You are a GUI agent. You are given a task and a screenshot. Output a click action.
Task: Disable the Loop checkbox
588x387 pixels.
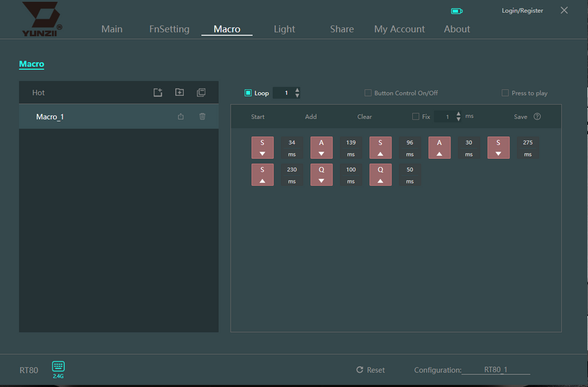[x=248, y=93]
